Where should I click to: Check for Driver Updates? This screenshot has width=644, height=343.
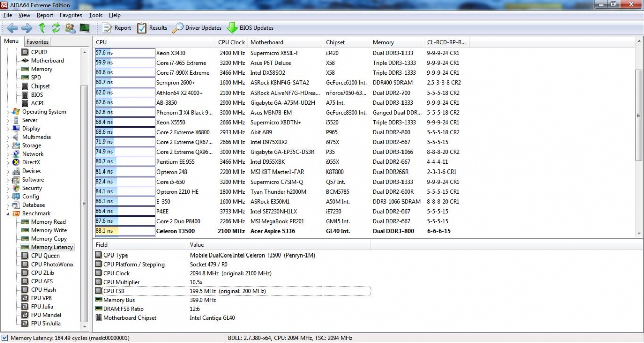coord(197,28)
